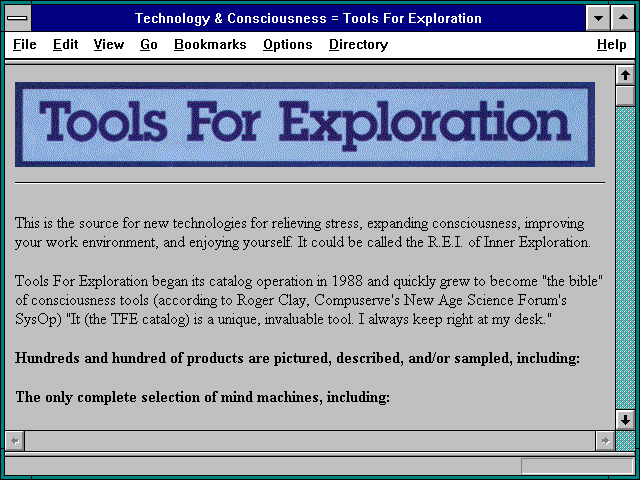Click the window title bar text

[x=308, y=18]
